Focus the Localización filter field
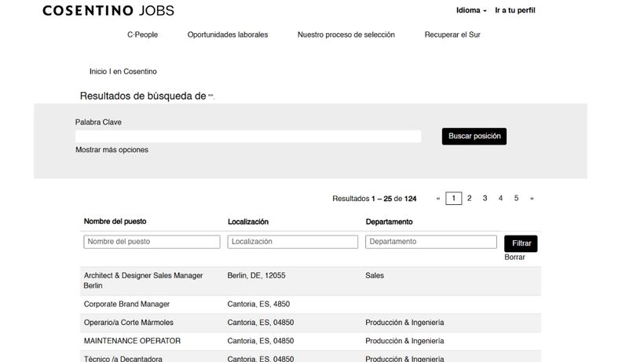 pos(292,242)
